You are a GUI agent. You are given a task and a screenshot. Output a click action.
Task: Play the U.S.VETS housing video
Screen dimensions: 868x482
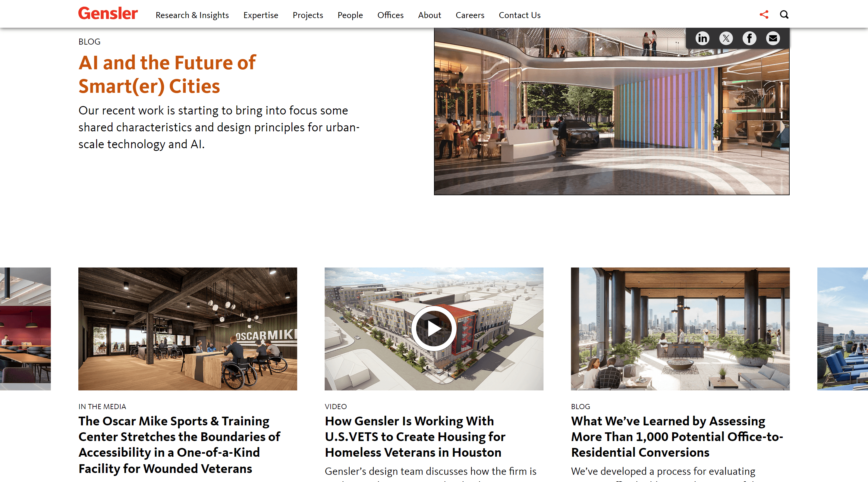tap(434, 328)
